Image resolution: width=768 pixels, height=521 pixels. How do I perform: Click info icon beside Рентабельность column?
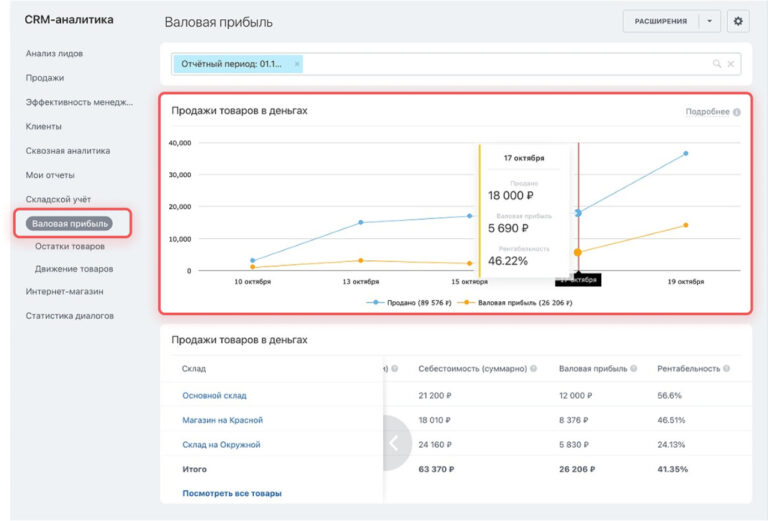(x=726, y=368)
